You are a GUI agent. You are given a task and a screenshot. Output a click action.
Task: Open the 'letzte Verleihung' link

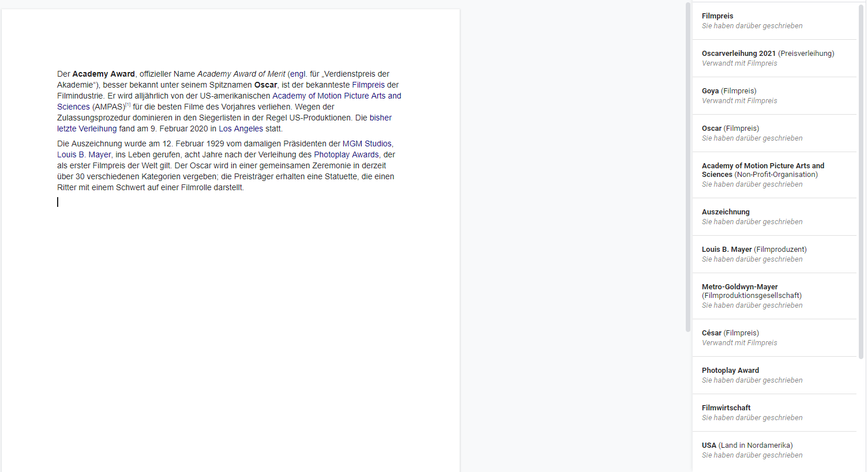point(87,129)
